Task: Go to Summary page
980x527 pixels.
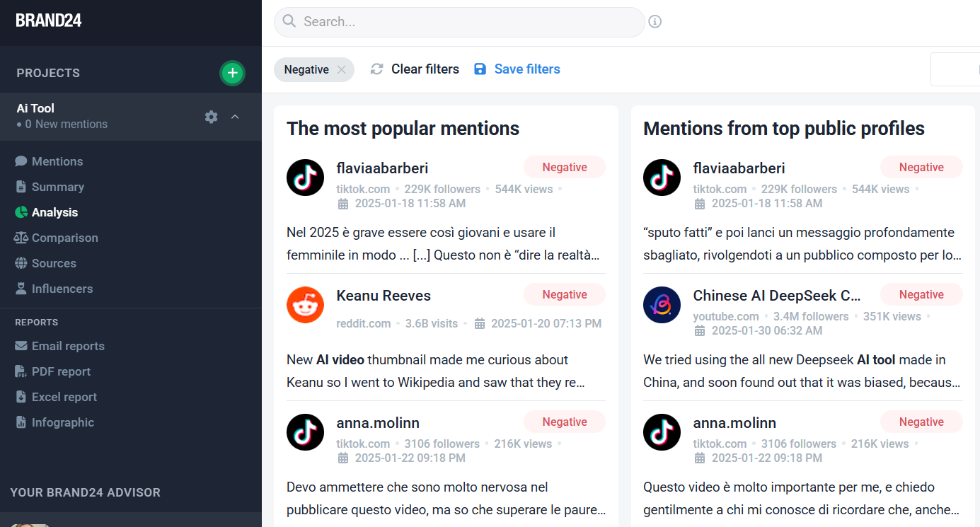Action: point(57,187)
